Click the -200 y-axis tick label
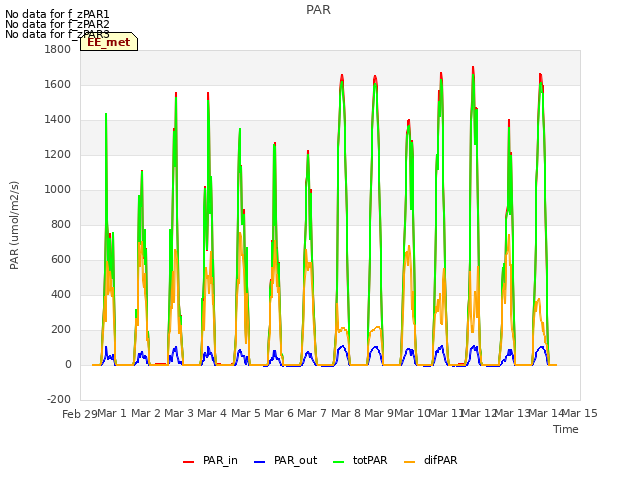The height and width of the screenshot is (480, 640). [x=59, y=400]
